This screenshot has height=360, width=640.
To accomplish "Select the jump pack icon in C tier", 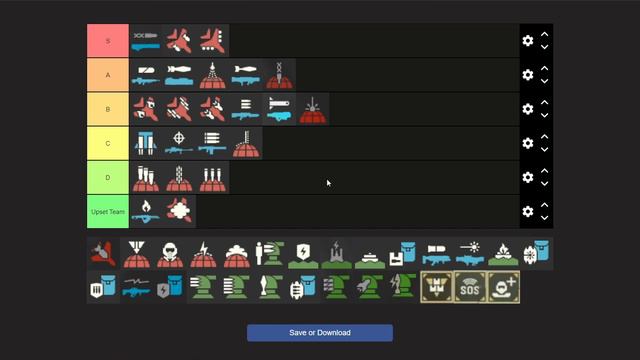I will click(x=146, y=144).
